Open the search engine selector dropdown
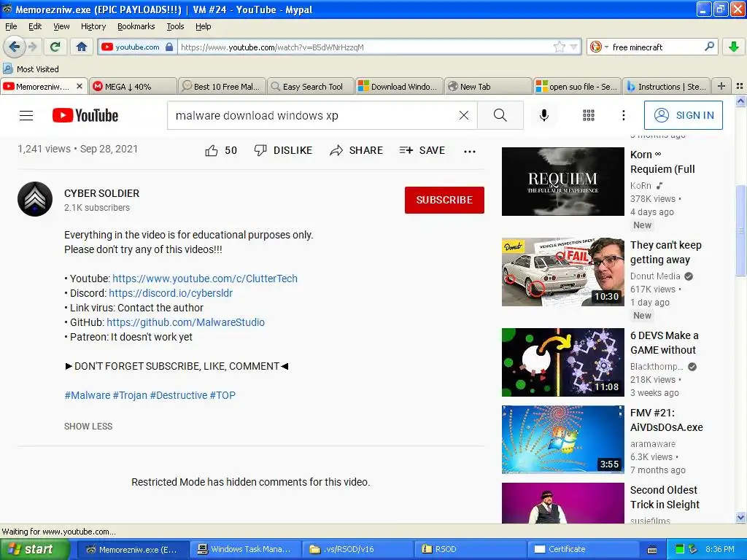Screen dimensions: 747x560 tap(600, 47)
